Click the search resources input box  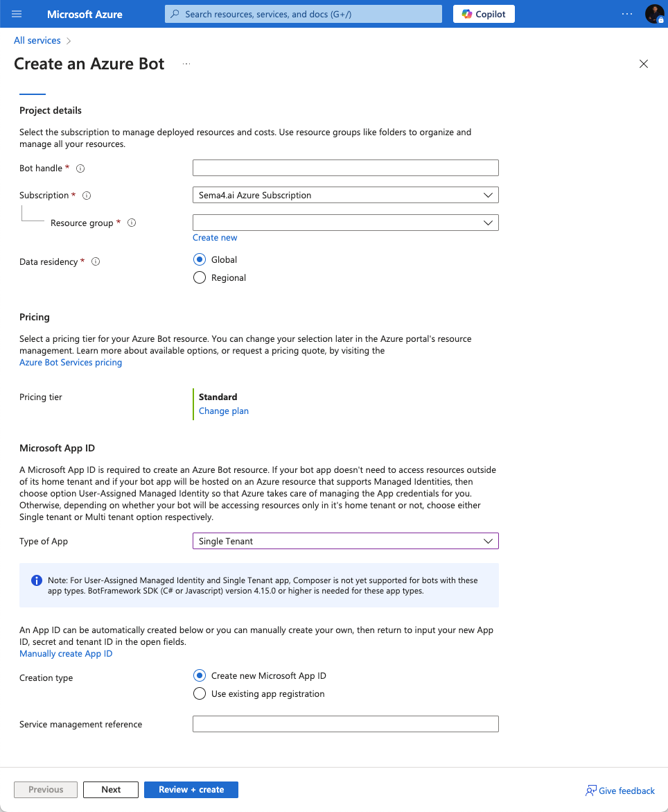304,14
